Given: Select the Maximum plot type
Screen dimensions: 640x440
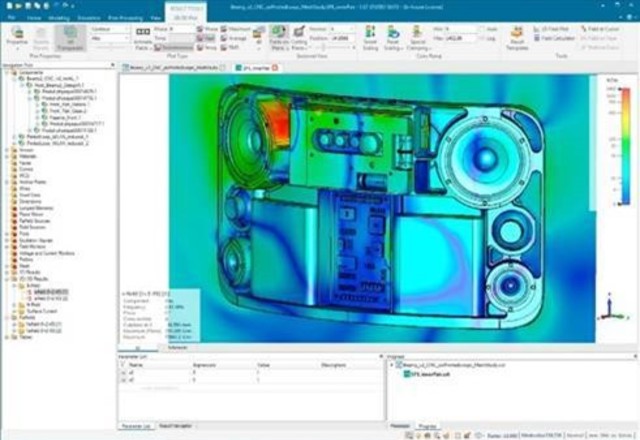Looking at the screenshot, I should pyautogui.click(x=236, y=29).
